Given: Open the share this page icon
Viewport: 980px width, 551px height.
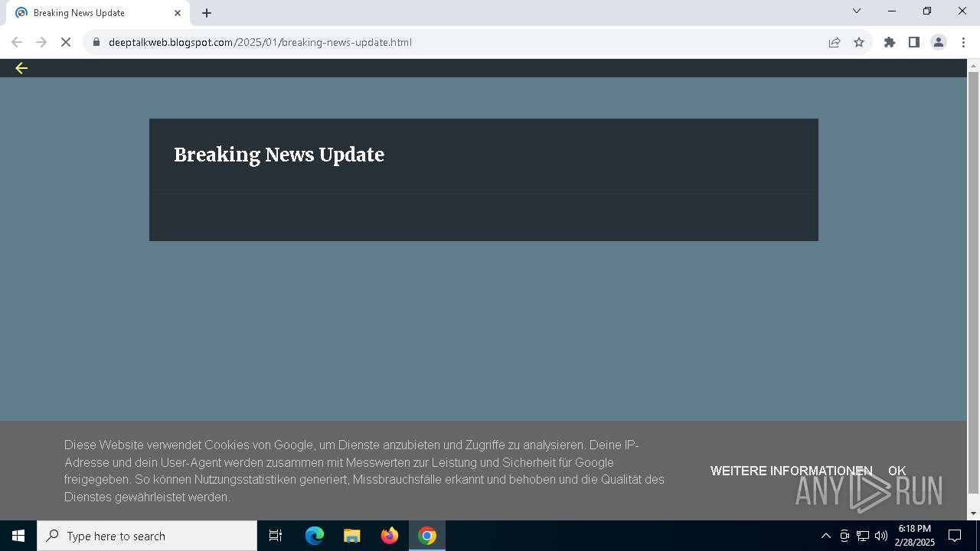Looking at the screenshot, I should pos(835,42).
